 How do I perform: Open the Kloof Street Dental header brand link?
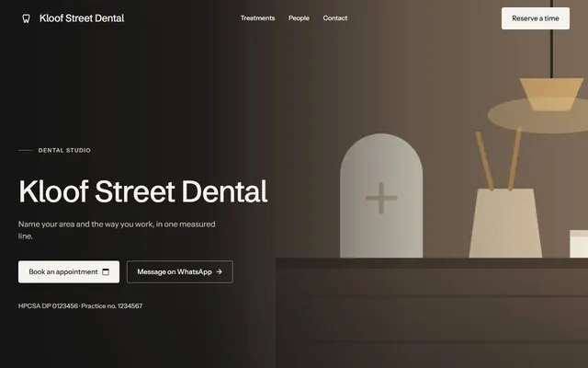(73, 18)
